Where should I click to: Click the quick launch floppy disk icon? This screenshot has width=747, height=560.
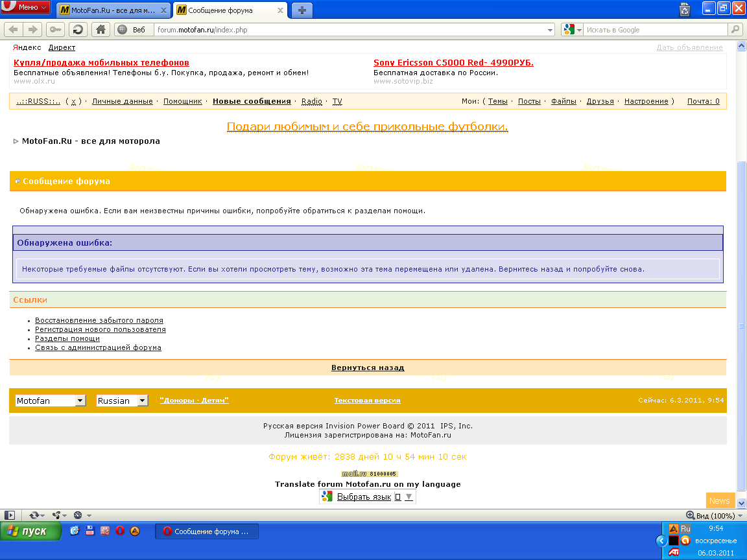pyautogui.click(x=90, y=530)
